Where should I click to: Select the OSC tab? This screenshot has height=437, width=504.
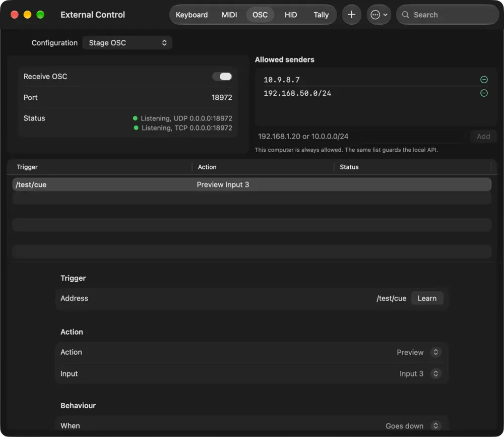coord(260,15)
